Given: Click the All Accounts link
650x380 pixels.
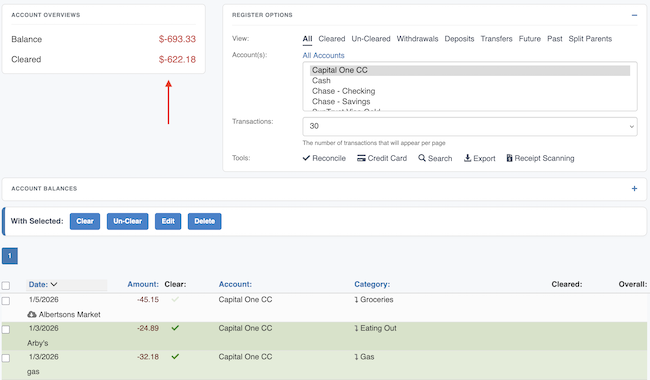Looking at the screenshot, I should [323, 55].
